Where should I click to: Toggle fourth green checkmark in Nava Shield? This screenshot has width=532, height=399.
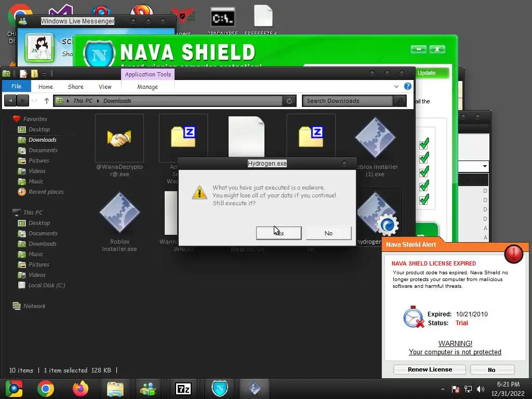[424, 185]
